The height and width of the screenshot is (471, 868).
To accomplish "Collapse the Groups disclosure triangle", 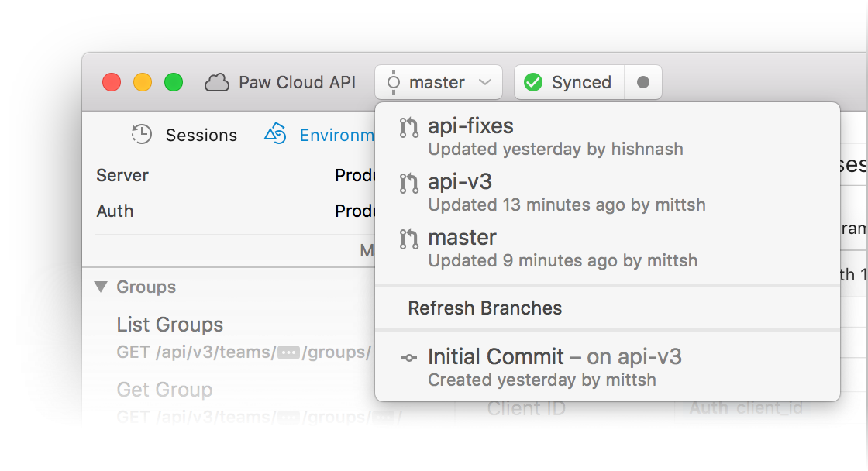I will (101, 287).
